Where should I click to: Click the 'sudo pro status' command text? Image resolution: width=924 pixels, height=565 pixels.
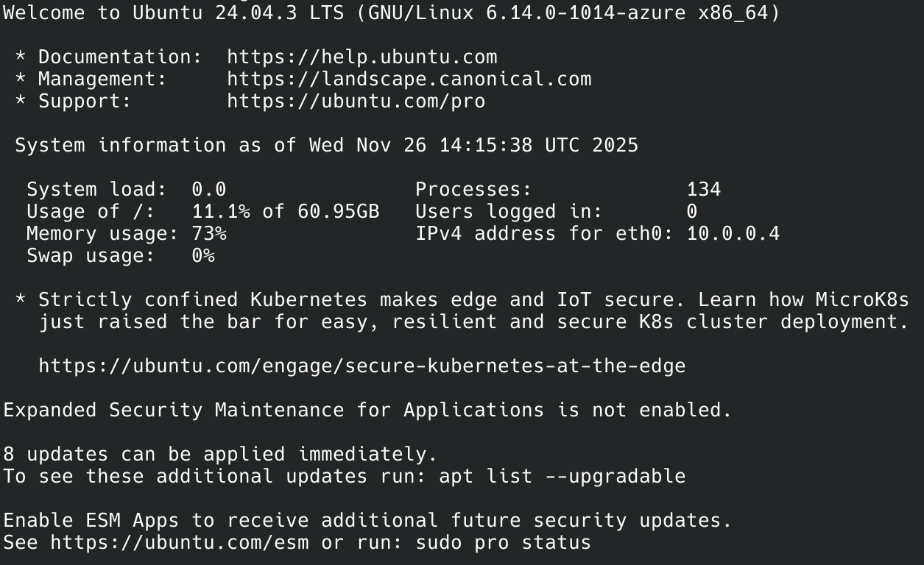[503, 543]
